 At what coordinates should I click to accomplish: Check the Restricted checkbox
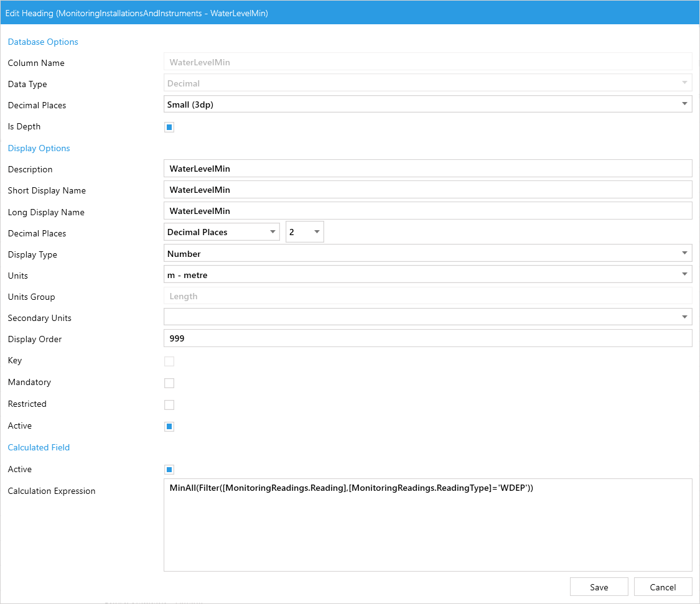click(169, 405)
